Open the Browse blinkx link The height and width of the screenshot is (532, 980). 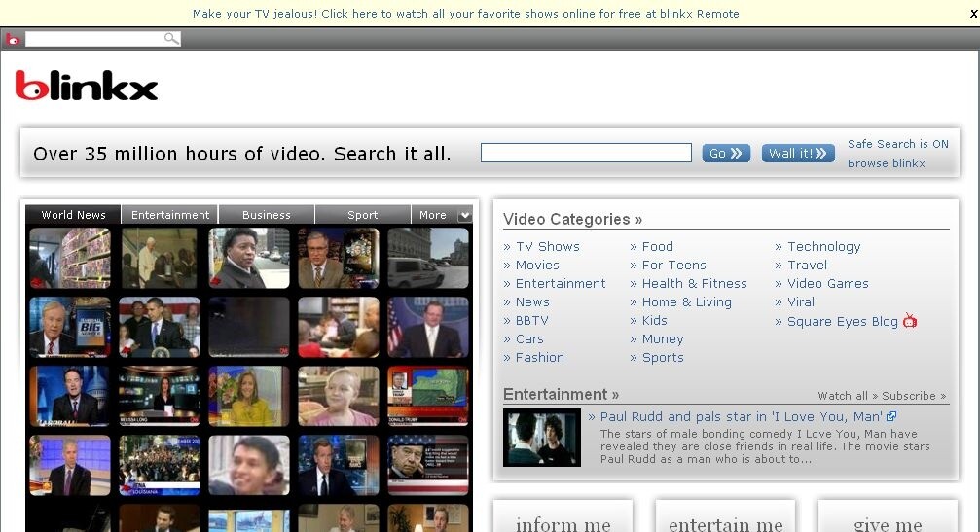pyautogui.click(x=886, y=163)
